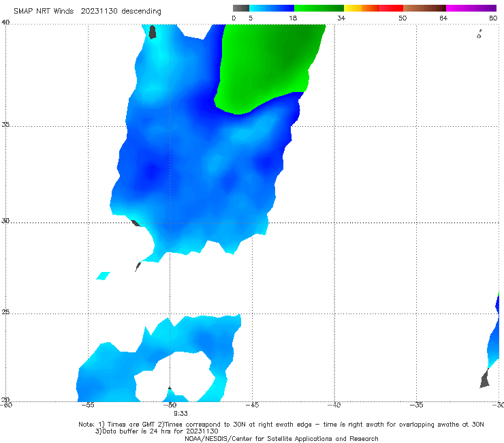Click the color bar label '34'
Screen dimensions: 504x443
tap(341, 18)
